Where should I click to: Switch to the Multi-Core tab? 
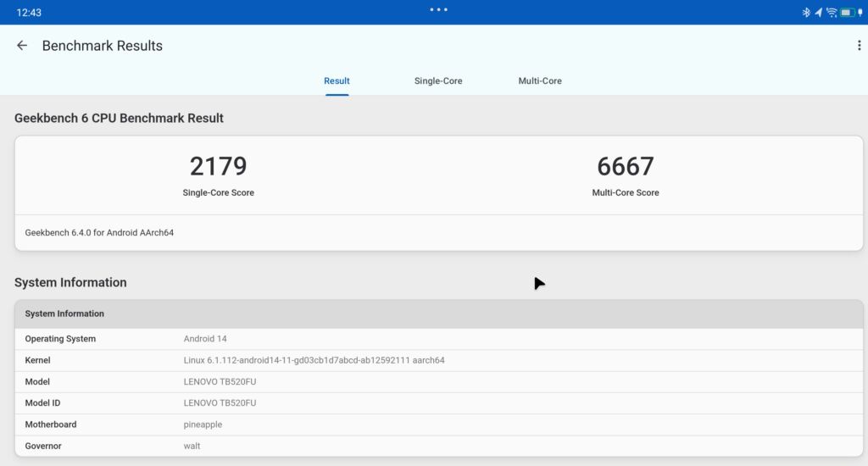pyautogui.click(x=540, y=80)
